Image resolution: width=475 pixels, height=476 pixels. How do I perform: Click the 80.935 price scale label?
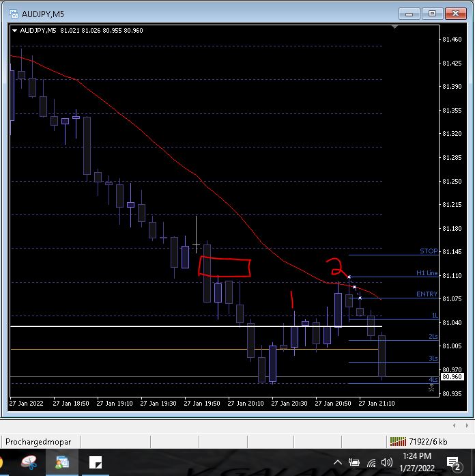452,394
